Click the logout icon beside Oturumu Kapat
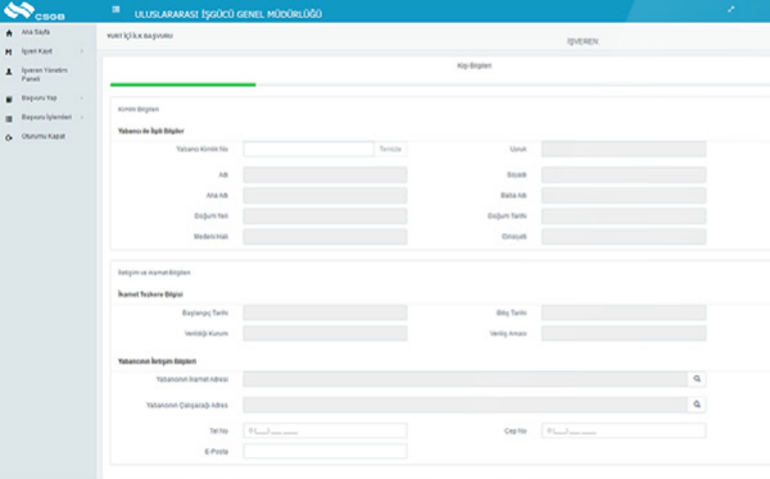The image size is (770, 479). (x=9, y=137)
